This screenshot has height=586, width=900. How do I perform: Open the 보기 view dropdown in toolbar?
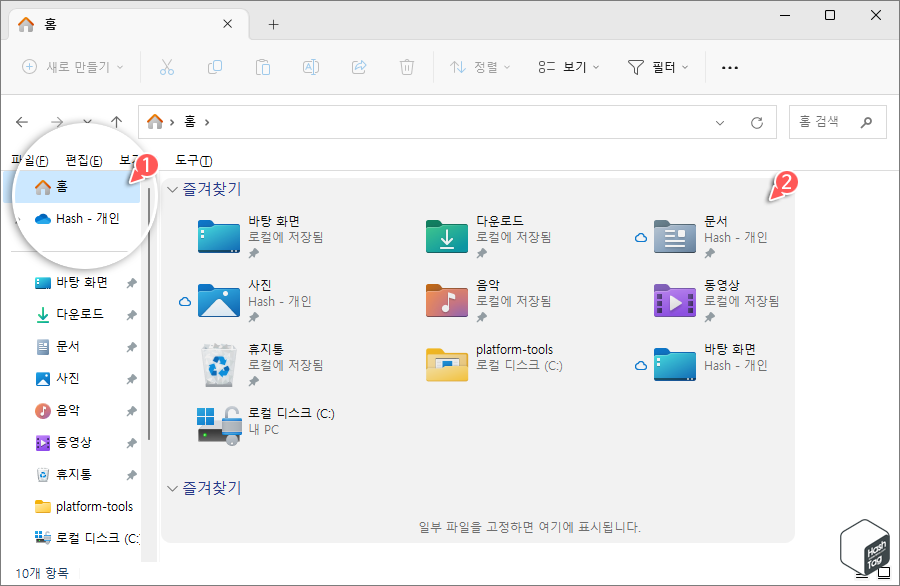tap(569, 67)
